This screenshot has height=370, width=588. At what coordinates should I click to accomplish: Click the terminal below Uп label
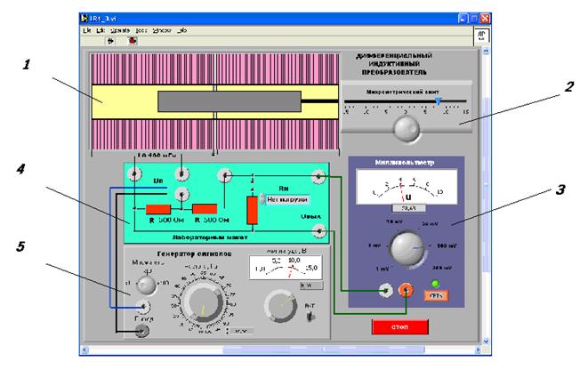pyautogui.click(x=181, y=195)
